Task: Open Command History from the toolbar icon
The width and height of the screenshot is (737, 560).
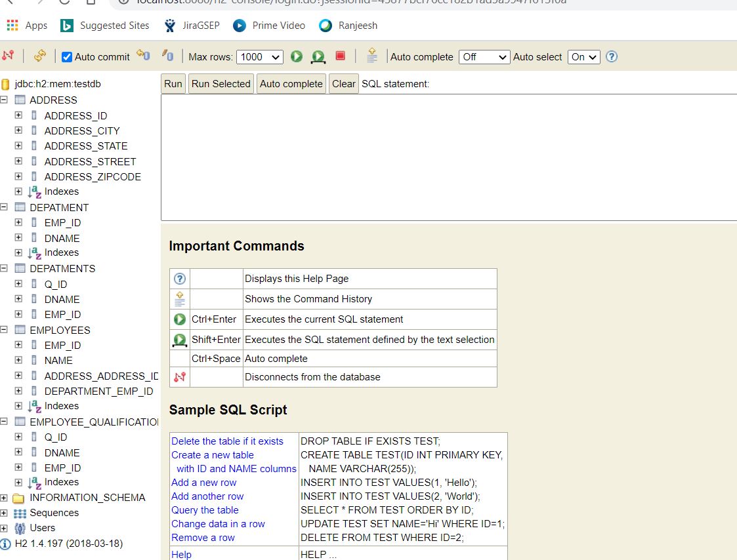Action: 372,56
